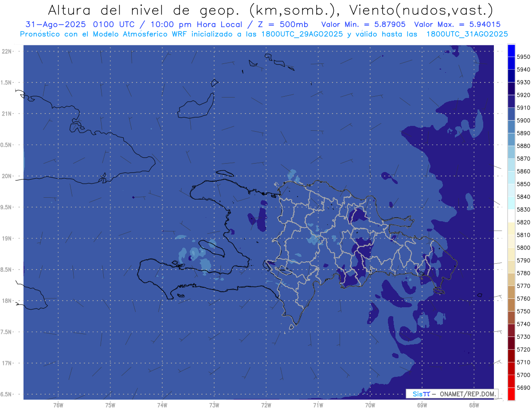Click the bright red swatch at legend bottom
This screenshot has height=411, width=532.
(511, 394)
